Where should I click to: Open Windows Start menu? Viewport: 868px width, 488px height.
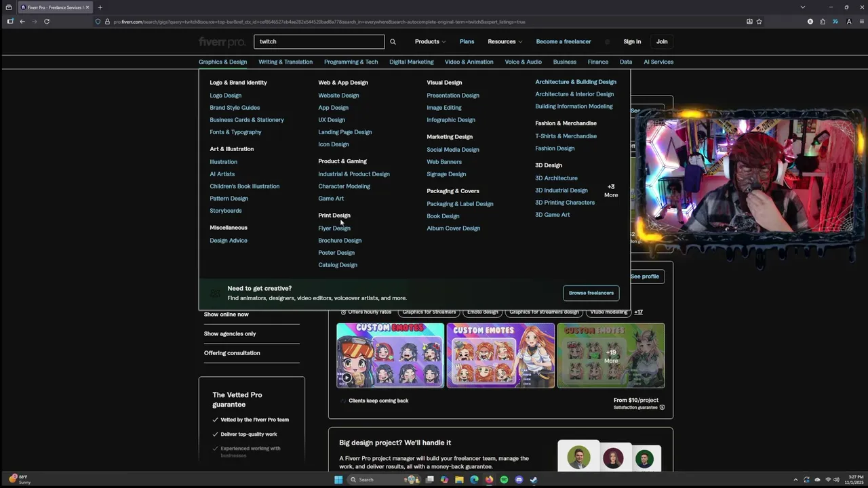(338, 480)
